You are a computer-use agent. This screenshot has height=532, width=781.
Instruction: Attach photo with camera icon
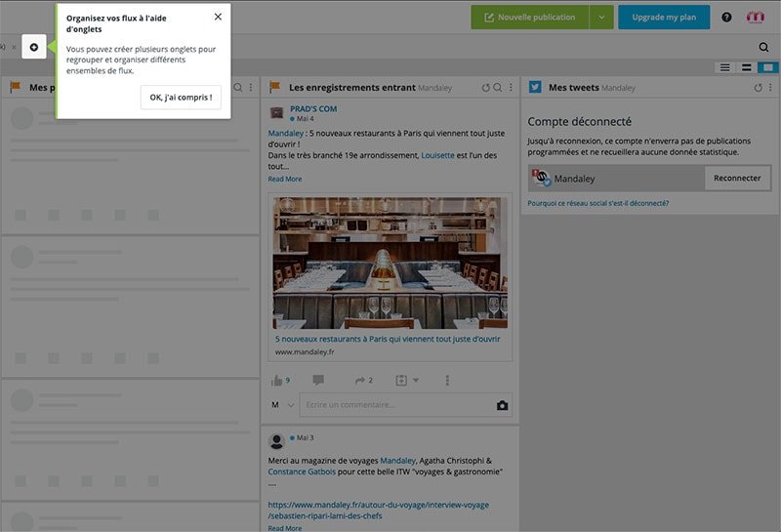[x=502, y=405]
